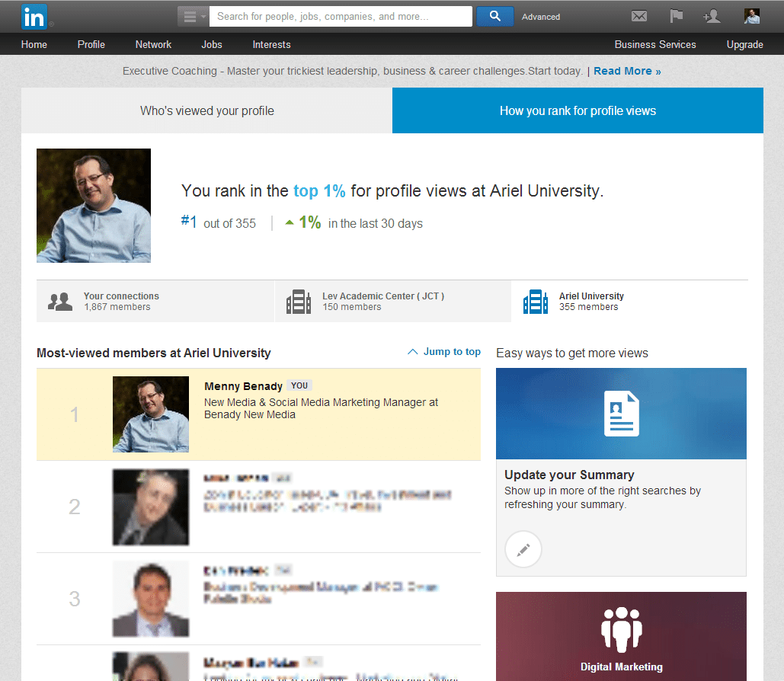Open Business Services menu

[x=655, y=44]
